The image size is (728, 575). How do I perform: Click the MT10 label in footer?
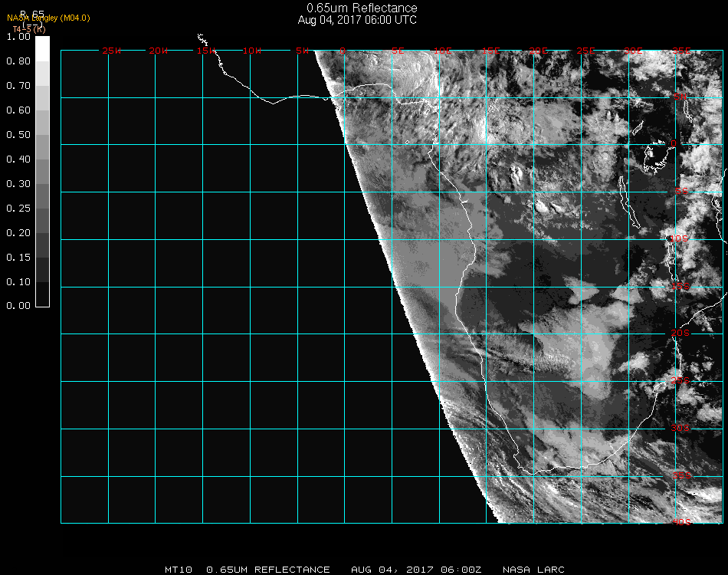(179, 570)
